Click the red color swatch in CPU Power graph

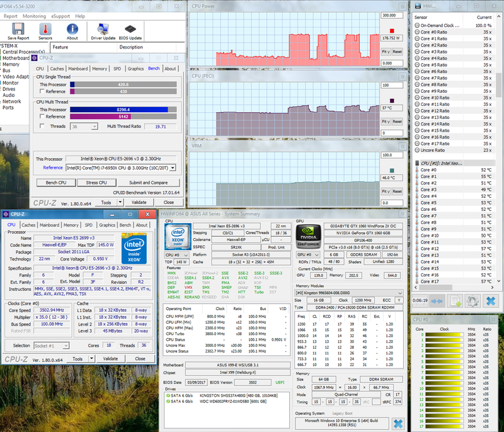coord(392,31)
